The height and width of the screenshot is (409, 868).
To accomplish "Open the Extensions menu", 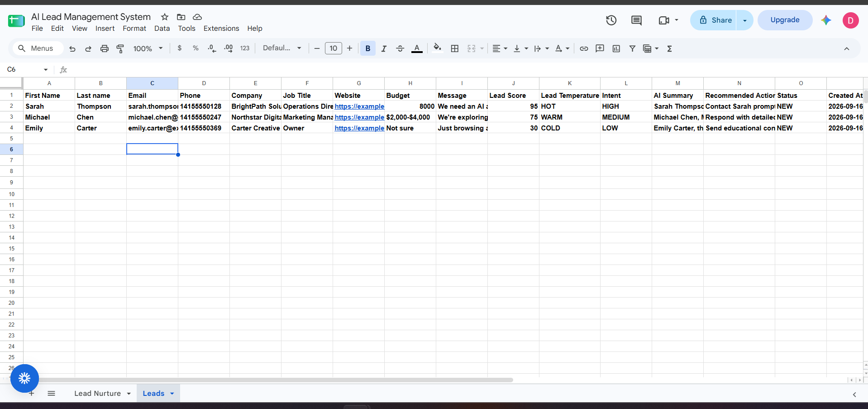I will pyautogui.click(x=221, y=28).
